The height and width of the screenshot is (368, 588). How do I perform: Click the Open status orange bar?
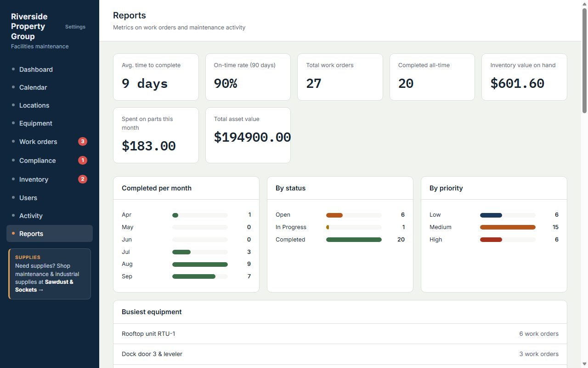[x=334, y=215]
